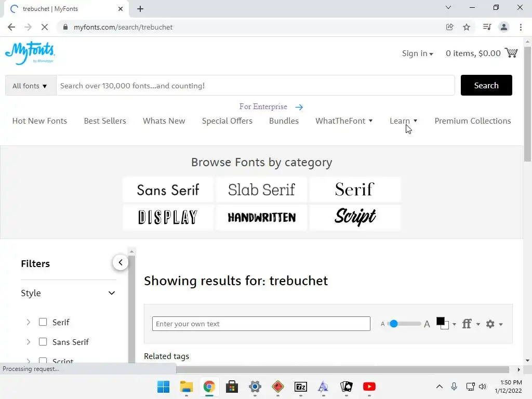Browse the Serif category tile
532x399 pixels.
tap(355, 190)
